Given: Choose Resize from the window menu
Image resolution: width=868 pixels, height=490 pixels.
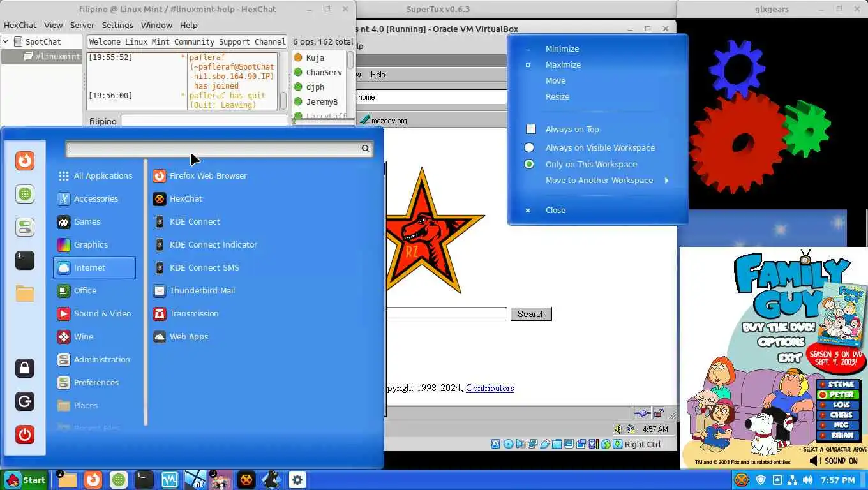Looking at the screenshot, I should (x=557, y=97).
